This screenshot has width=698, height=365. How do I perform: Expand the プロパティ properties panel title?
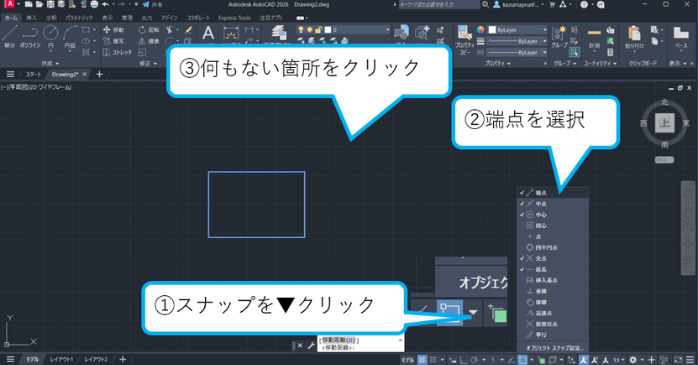click(x=498, y=63)
